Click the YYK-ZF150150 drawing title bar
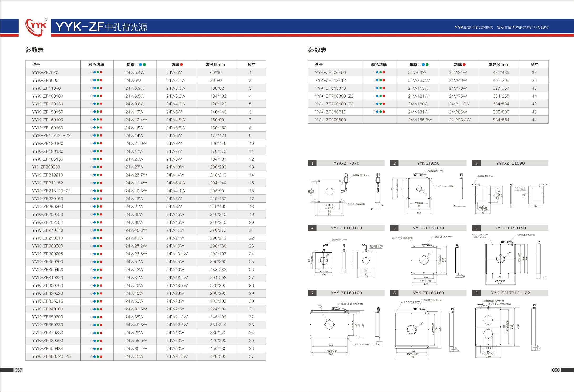 (x=510, y=228)
